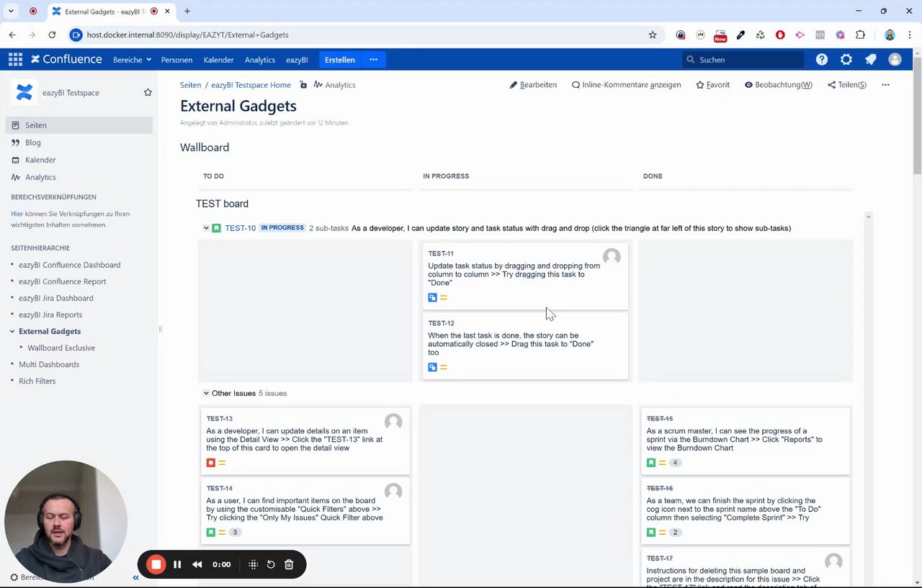922x588 pixels.
Task: Delete the recording using trash icon
Action: (x=289, y=564)
